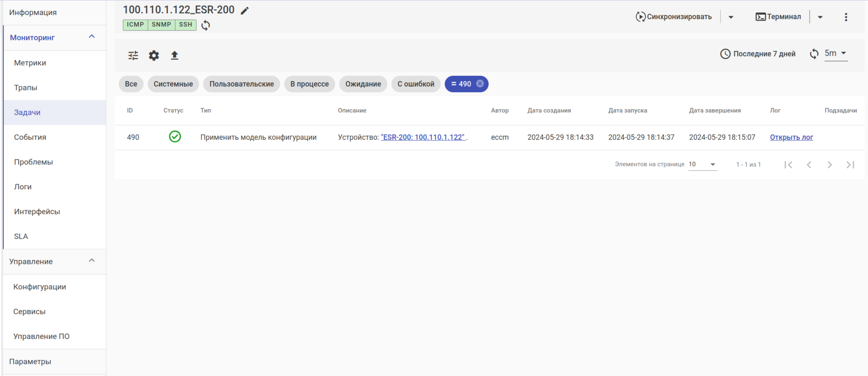The height and width of the screenshot is (376, 868).
Task: Click the auto-refresh icon beside 5m
Action: (814, 54)
